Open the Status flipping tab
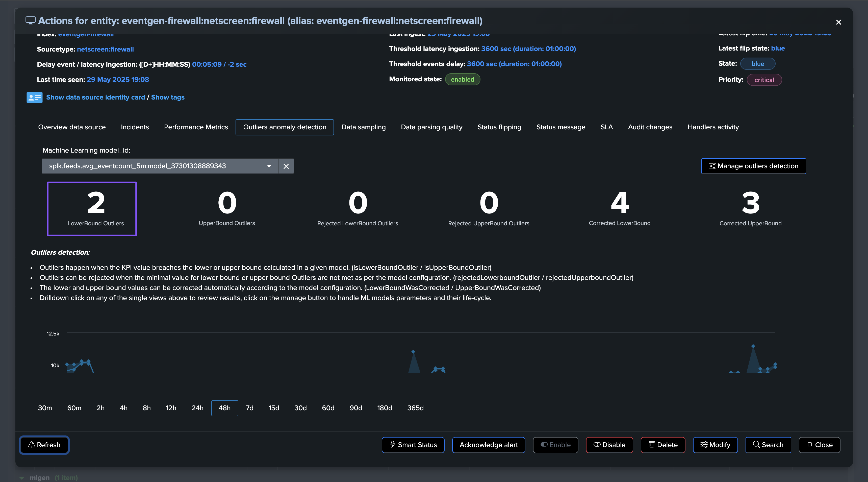The height and width of the screenshot is (482, 868). 499,127
